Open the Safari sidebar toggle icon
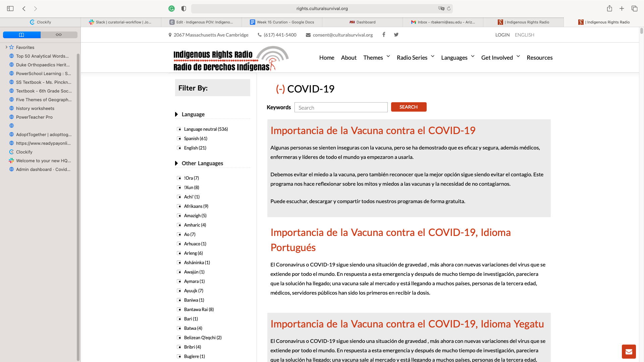Image resolution: width=644 pixels, height=362 pixels. pyautogui.click(x=10, y=8)
